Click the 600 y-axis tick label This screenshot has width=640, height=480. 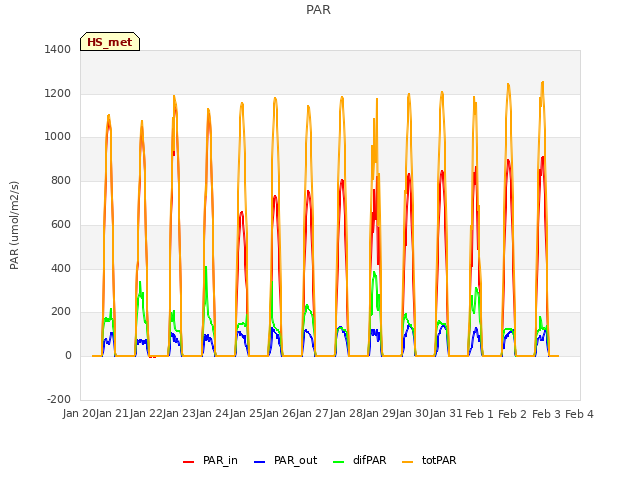61,224
